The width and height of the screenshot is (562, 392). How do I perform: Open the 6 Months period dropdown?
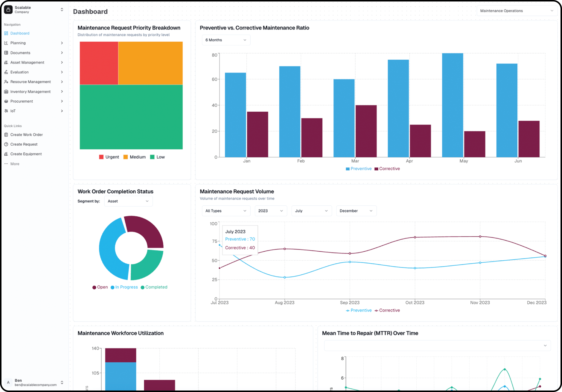[x=226, y=40]
